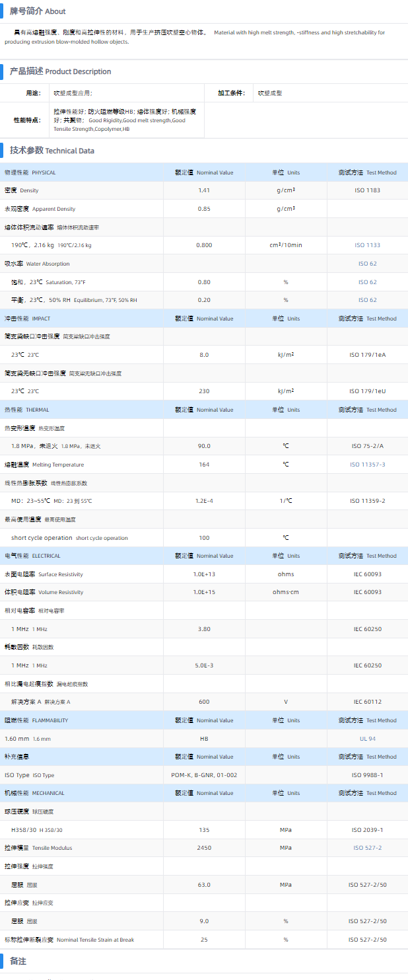Screen dimensions: 408x980
Task: Click the 技术参数 Technical Data heading
Action: coord(51,151)
